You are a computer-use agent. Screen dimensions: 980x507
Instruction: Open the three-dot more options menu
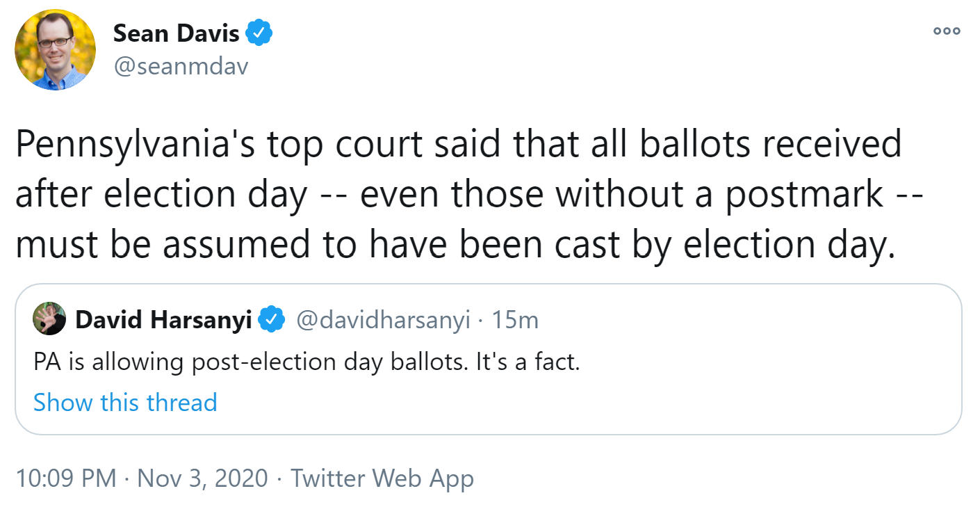pos(947,31)
